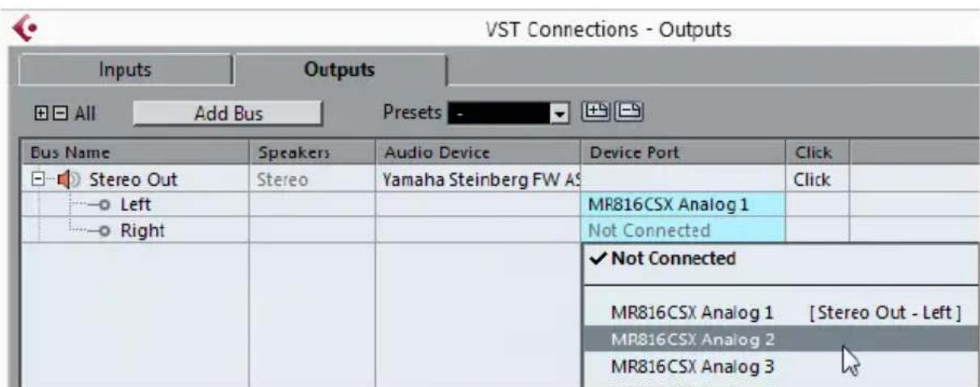Choose MR816CSX Analog 3 from list

coord(782,365)
